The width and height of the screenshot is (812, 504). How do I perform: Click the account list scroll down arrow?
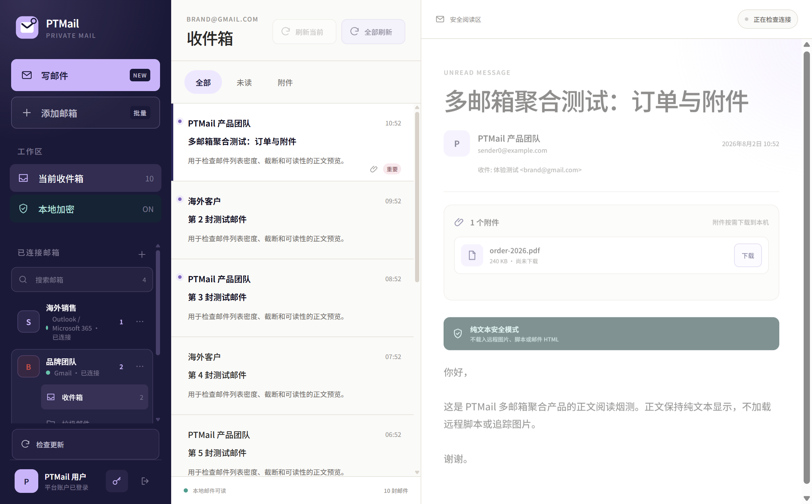158,420
